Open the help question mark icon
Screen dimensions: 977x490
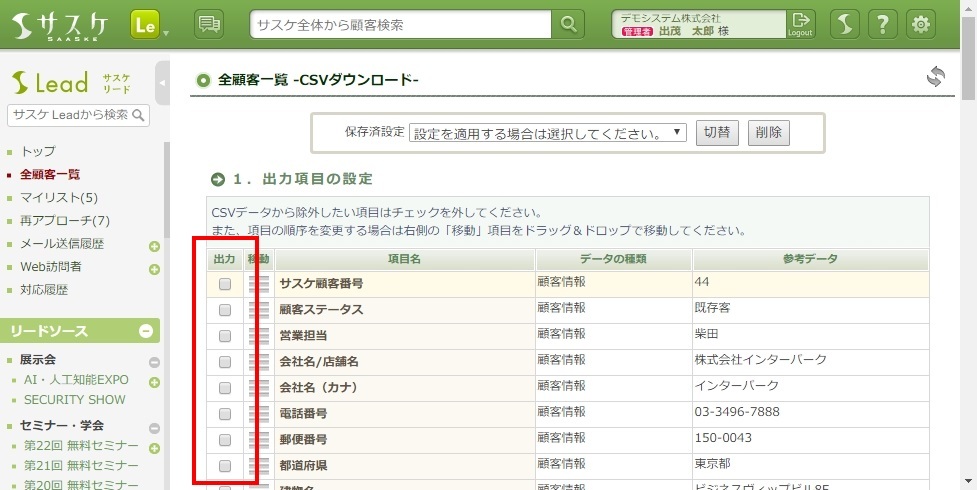tap(882, 24)
